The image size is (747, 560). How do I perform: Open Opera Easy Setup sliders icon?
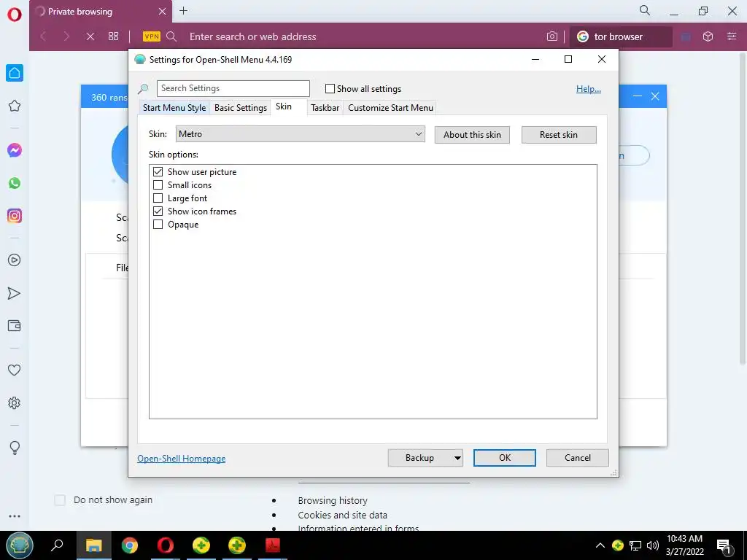click(x=732, y=36)
